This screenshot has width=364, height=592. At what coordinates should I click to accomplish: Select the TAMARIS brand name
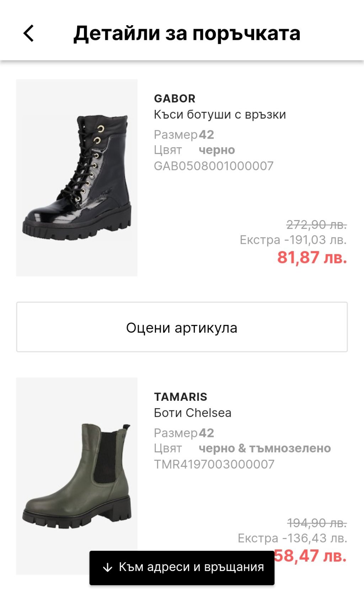coord(181,397)
